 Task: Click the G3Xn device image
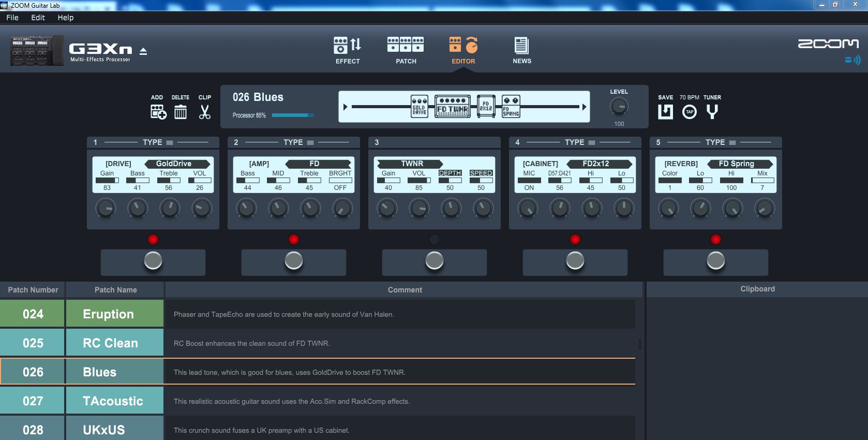tap(37, 51)
